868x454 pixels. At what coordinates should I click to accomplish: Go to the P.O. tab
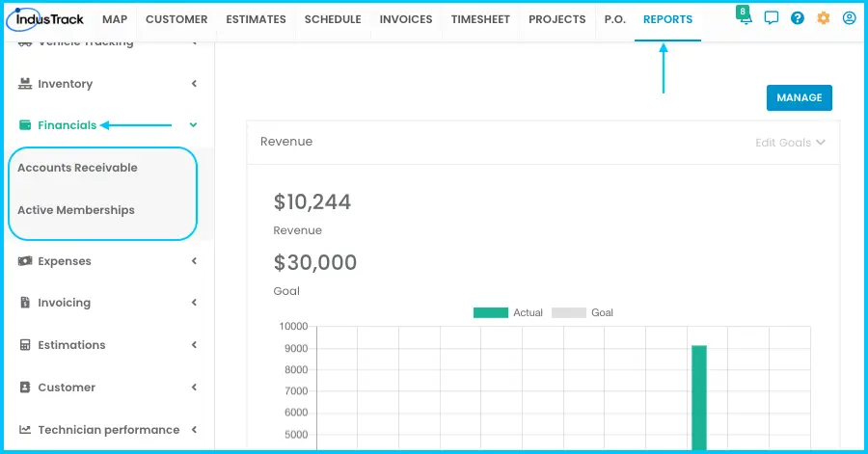pos(615,19)
